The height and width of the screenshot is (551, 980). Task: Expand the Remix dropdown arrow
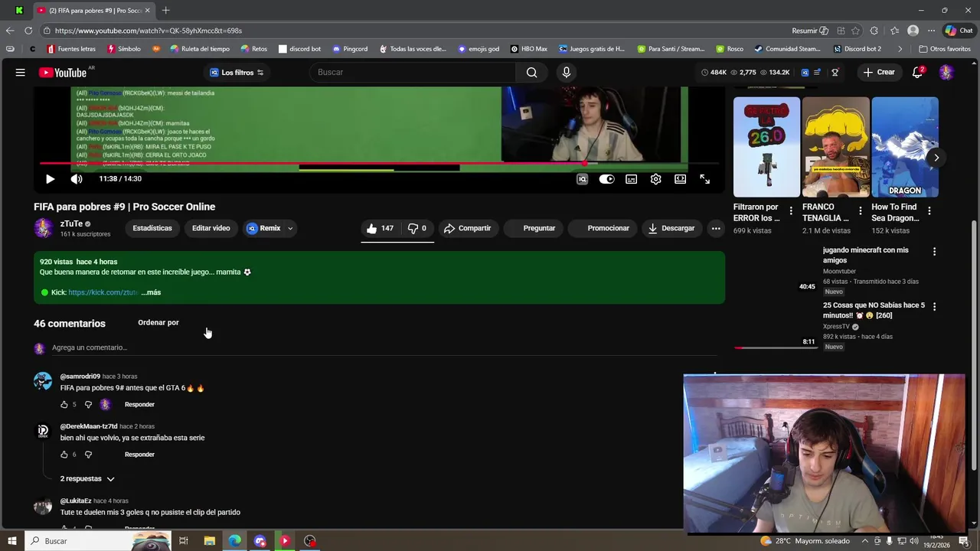(x=290, y=228)
